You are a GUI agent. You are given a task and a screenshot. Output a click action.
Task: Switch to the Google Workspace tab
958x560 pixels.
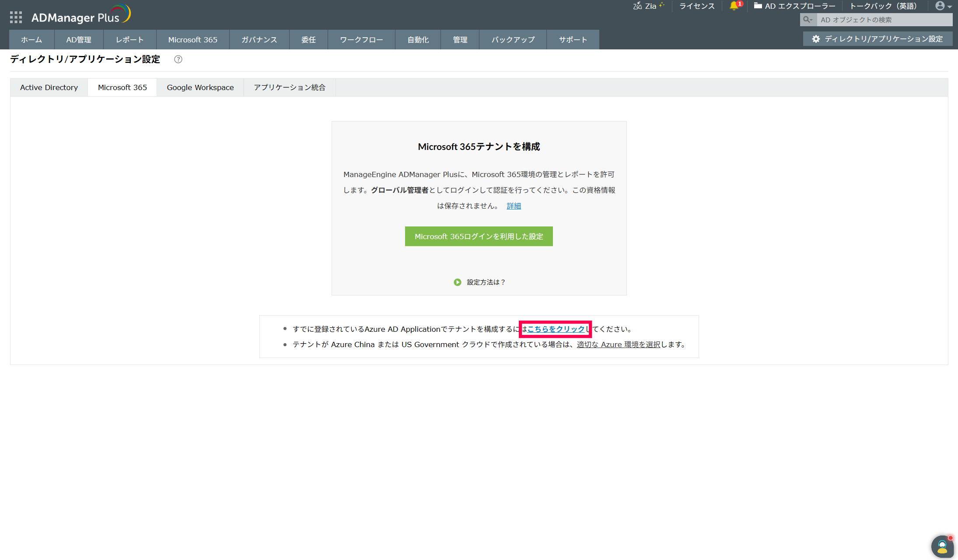click(x=200, y=87)
